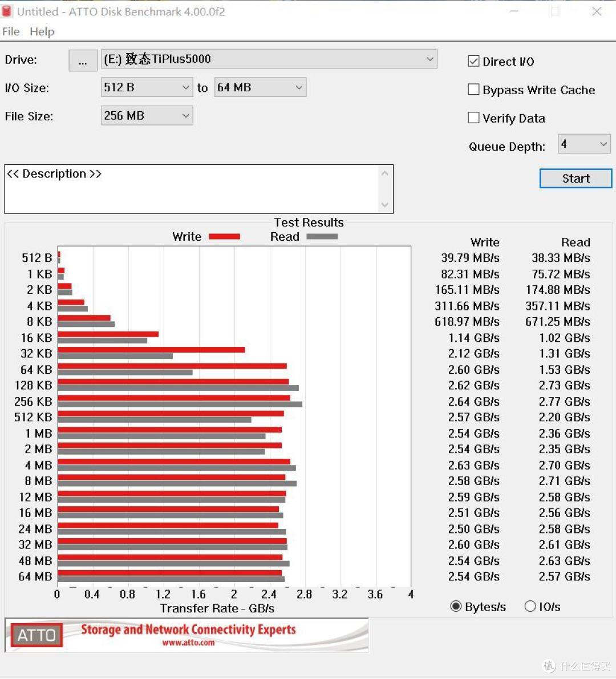Viewport: 616px width, 679px height.
Task: Open the www.atto.com link
Action: tap(188, 642)
